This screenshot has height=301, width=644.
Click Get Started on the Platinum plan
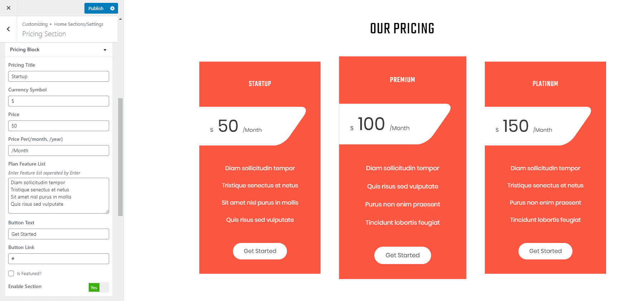click(545, 251)
